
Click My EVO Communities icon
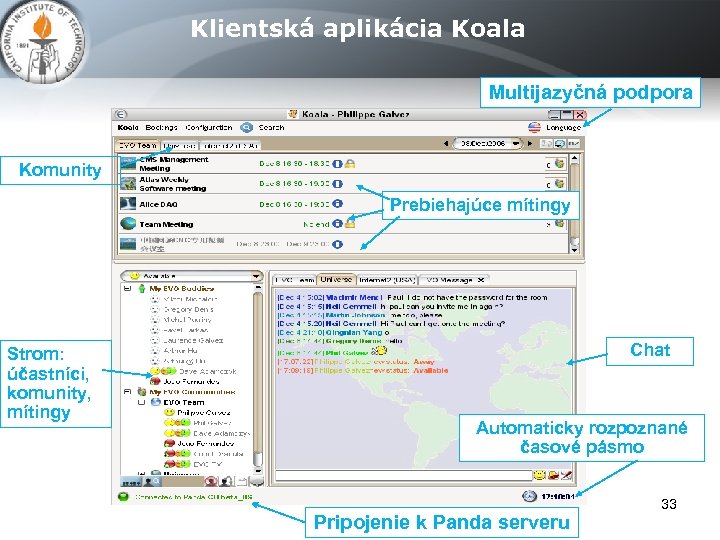tap(142, 392)
